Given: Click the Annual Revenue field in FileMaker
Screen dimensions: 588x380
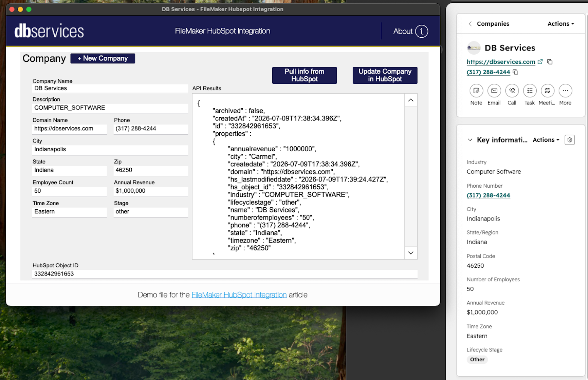Looking at the screenshot, I should [151, 191].
